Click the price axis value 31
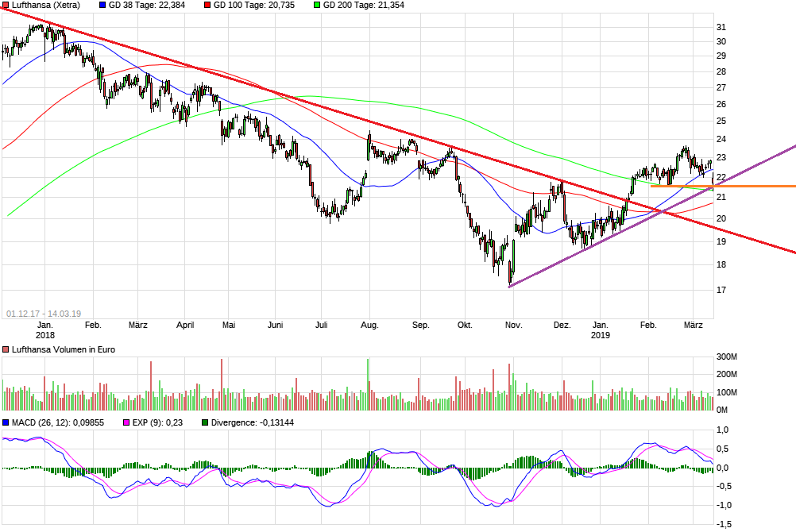 click(721, 28)
